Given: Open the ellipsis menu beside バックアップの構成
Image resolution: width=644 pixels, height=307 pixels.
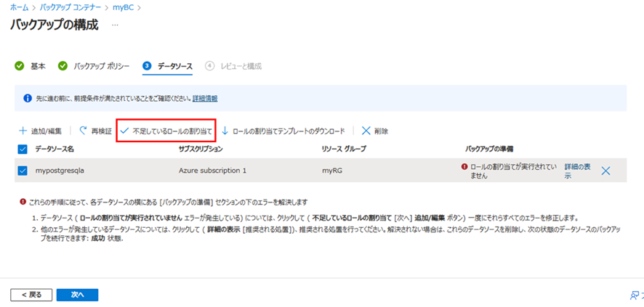Looking at the screenshot, I should click(115, 25).
